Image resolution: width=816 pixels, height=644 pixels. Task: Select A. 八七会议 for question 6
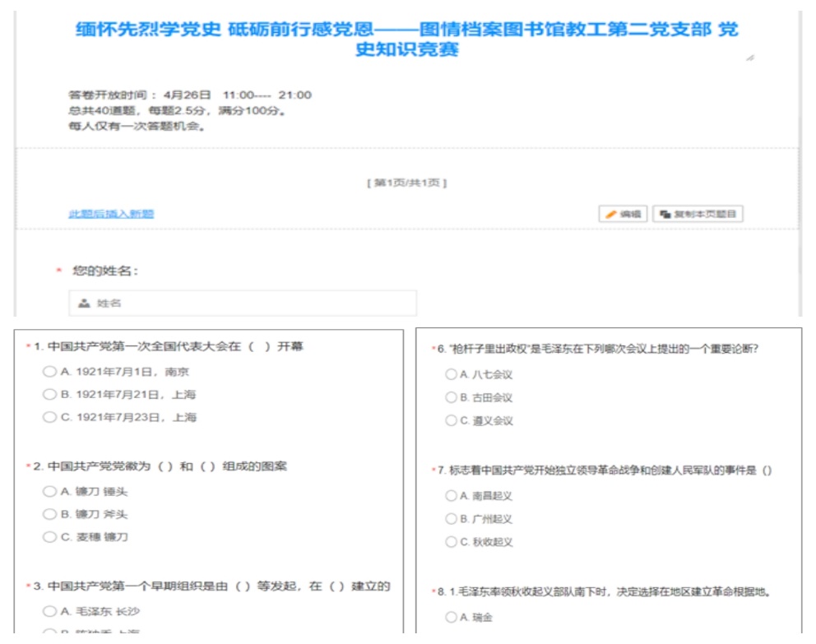pyautogui.click(x=451, y=374)
